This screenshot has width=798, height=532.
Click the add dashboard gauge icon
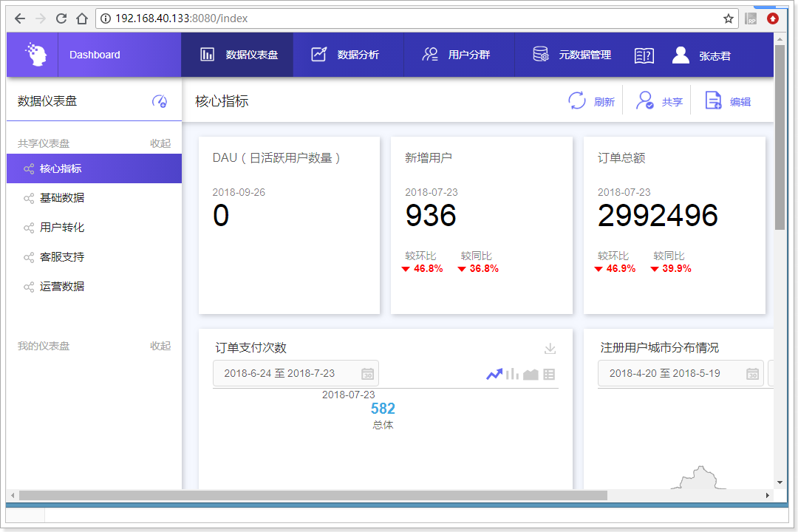160,101
